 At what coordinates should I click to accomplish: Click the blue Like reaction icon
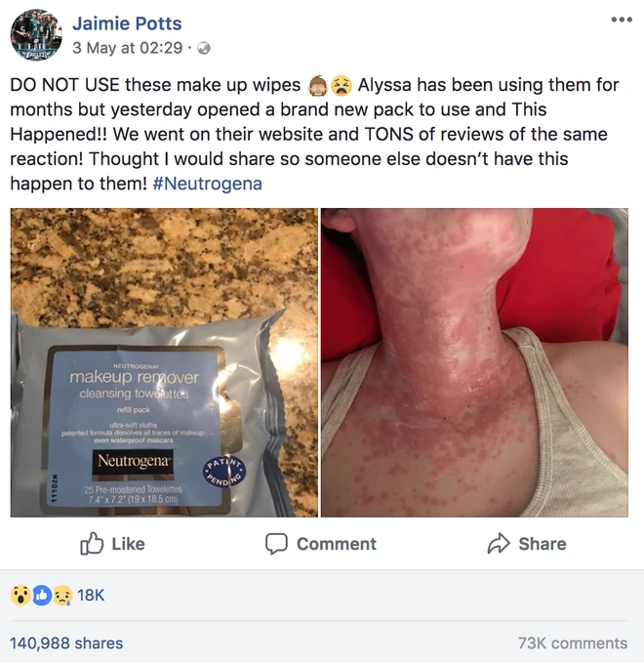pos(41,596)
